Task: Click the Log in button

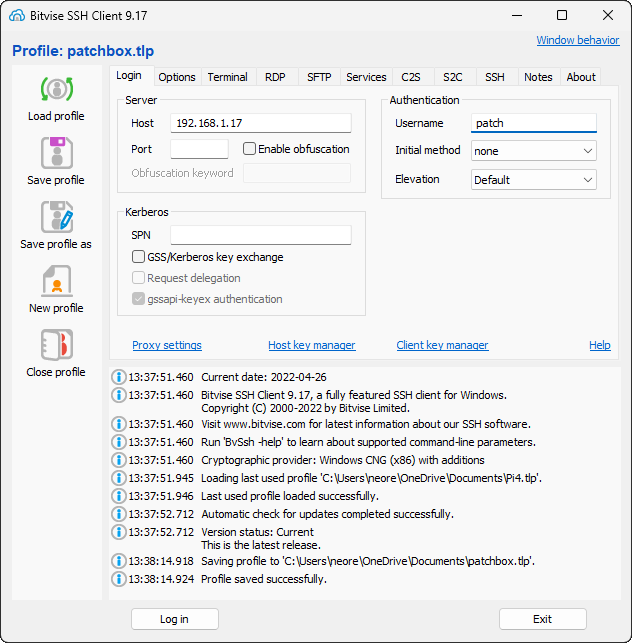Action: [x=175, y=619]
